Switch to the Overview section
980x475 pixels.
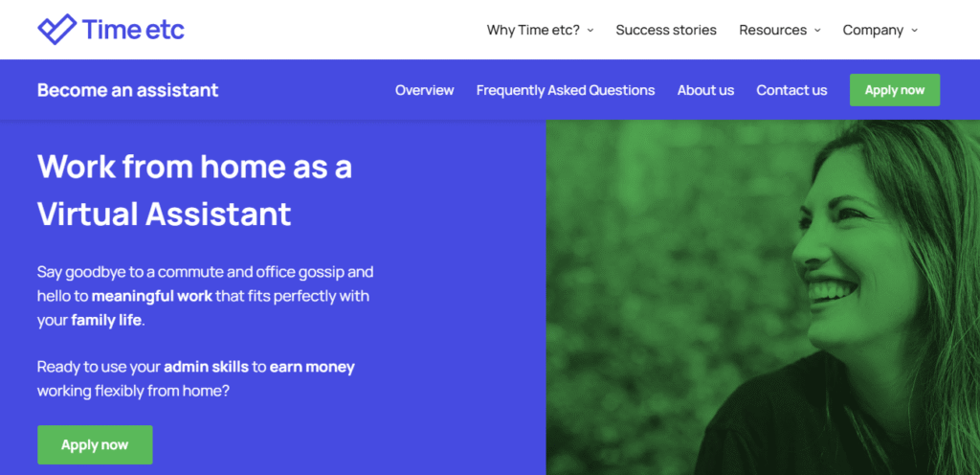coord(424,90)
